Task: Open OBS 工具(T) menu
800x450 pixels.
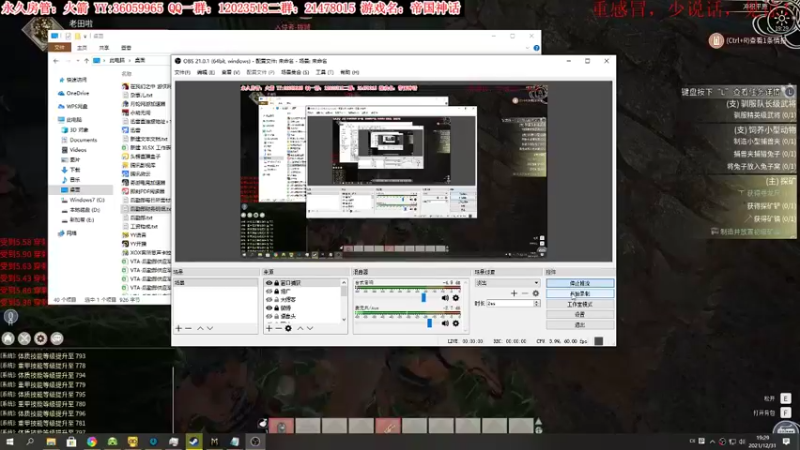Action: [324, 72]
